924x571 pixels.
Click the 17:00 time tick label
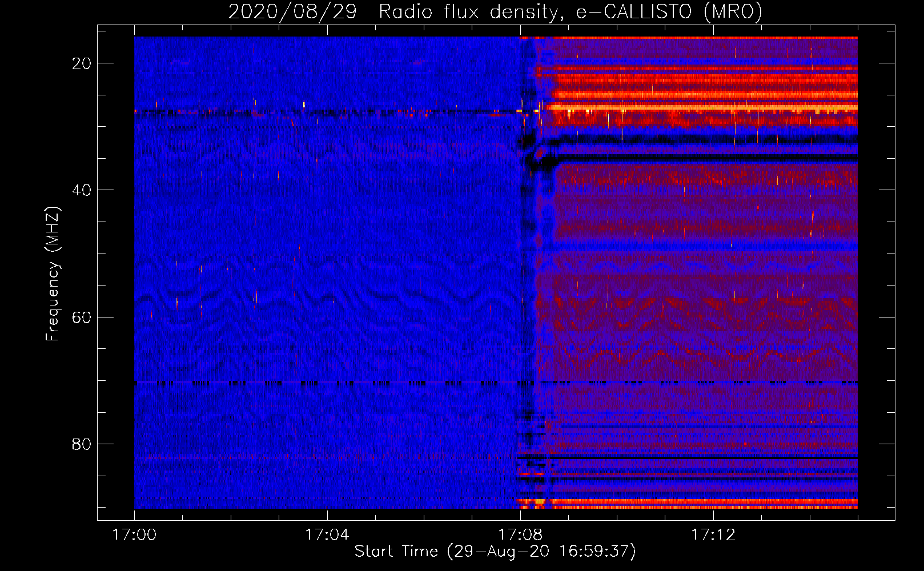[134, 535]
